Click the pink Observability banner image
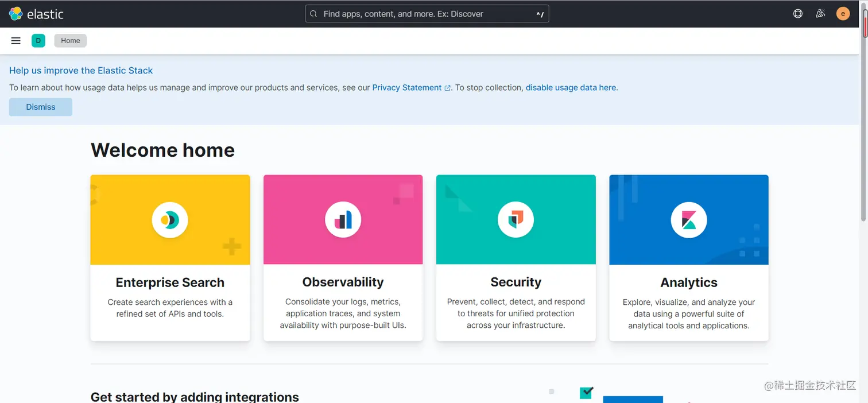Image resolution: width=868 pixels, height=403 pixels. pyautogui.click(x=343, y=220)
